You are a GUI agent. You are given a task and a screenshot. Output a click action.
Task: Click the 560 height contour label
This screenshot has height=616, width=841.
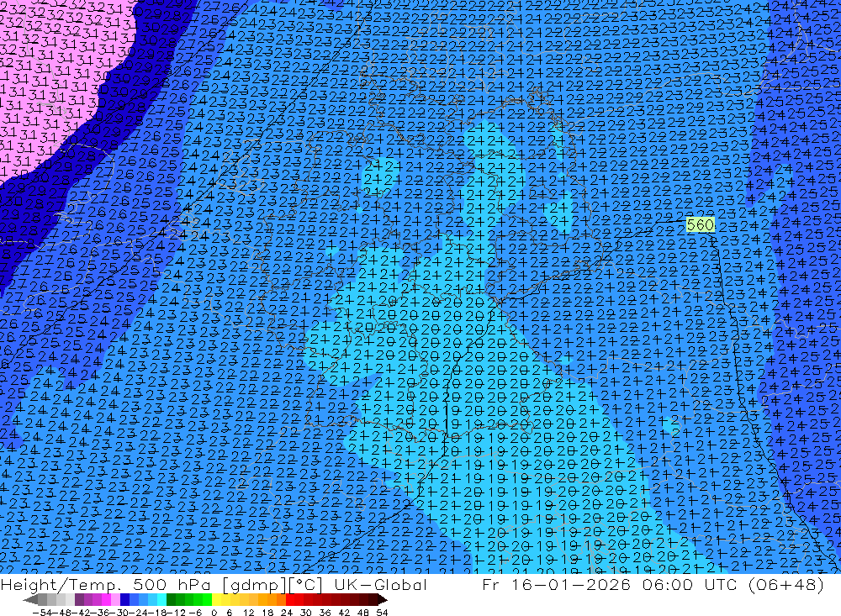(701, 224)
